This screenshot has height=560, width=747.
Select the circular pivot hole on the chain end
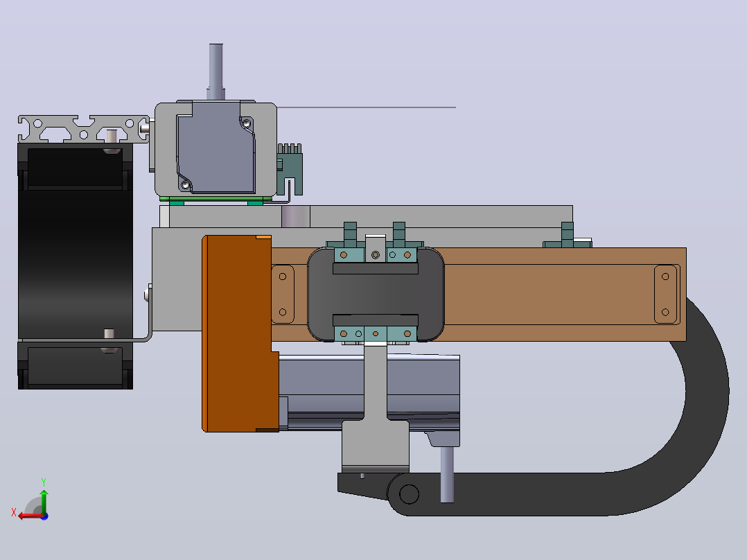point(409,494)
